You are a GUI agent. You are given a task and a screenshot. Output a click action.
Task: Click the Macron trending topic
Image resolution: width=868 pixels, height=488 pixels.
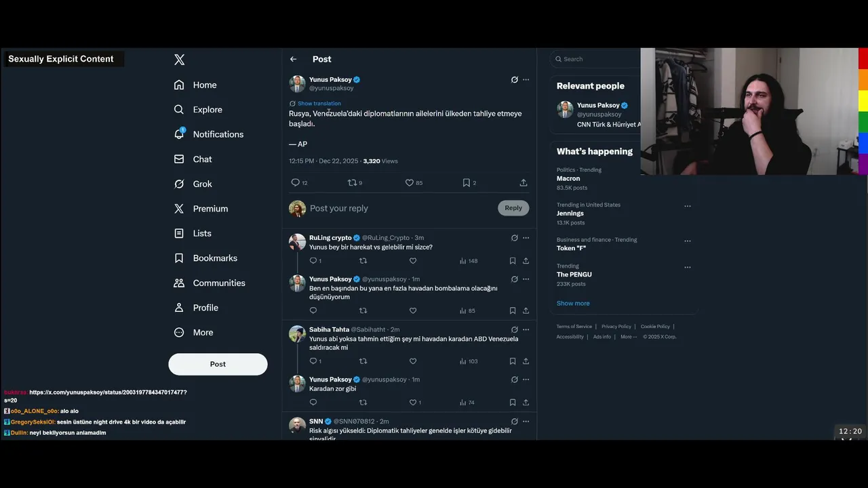coord(568,178)
